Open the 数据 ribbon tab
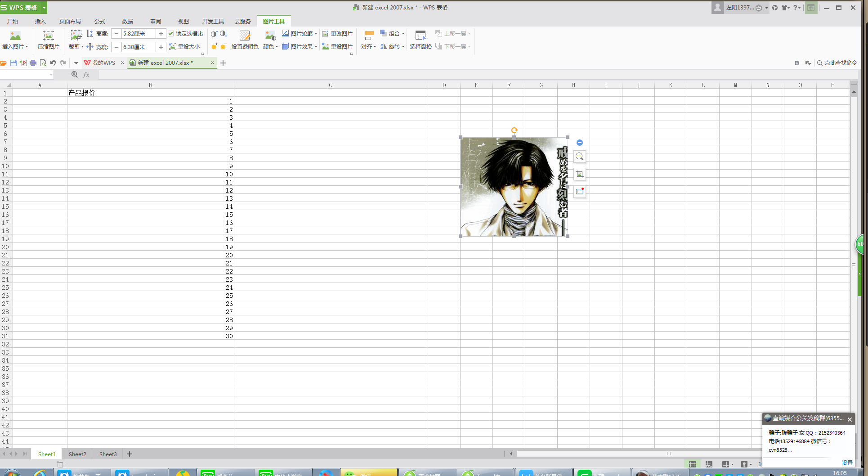Screen dimensions: 868x476 tap(128, 21)
